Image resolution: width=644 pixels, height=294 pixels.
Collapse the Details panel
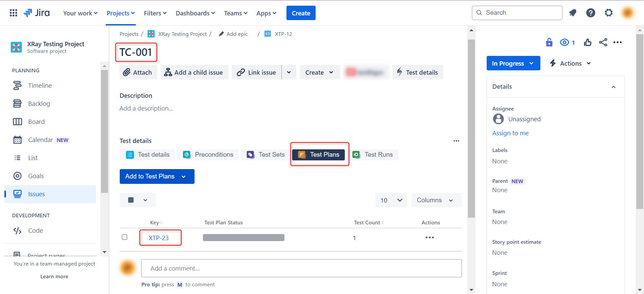[x=613, y=87]
